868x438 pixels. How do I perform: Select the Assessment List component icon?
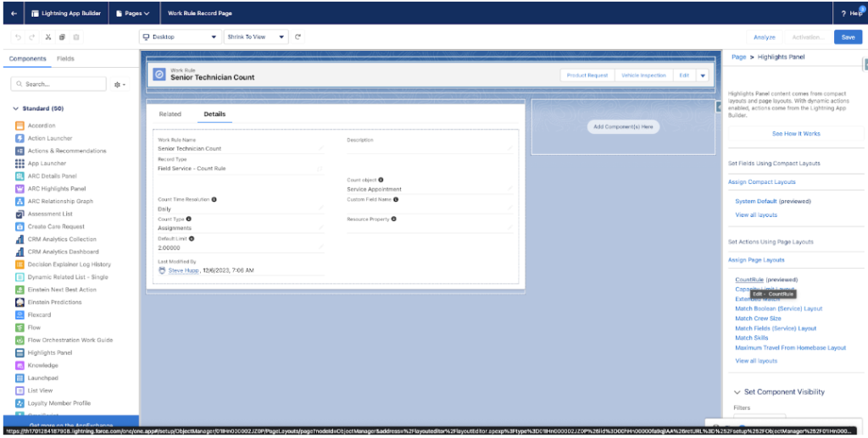point(19,214)
